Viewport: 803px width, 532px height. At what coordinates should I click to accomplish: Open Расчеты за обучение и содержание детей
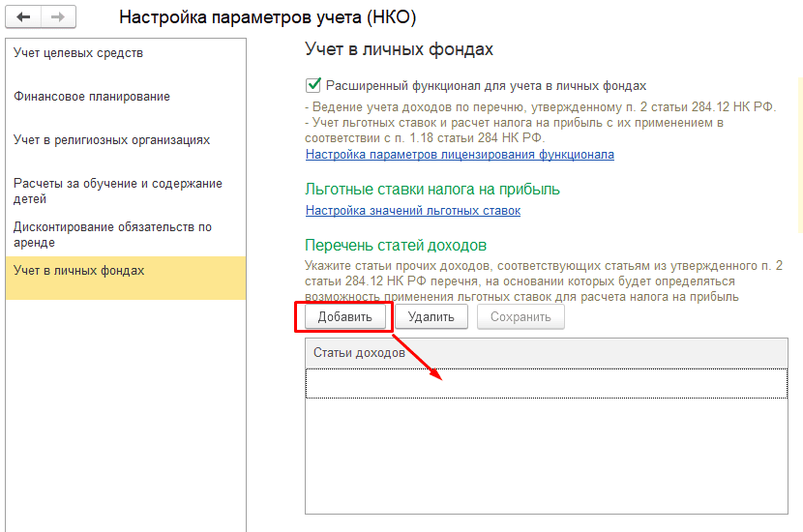tap(118, 192)
